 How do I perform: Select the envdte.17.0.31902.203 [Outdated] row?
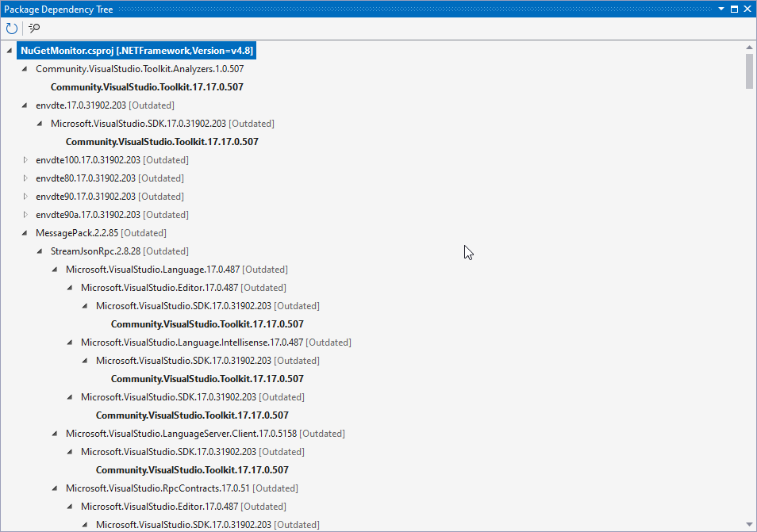(x=106, y=105)
